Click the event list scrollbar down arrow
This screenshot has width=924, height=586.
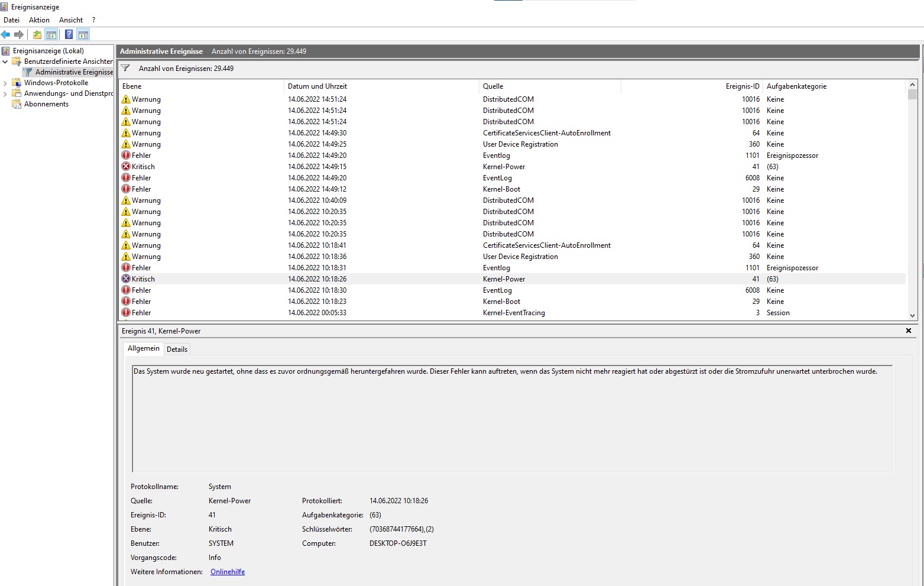[912, 316]
